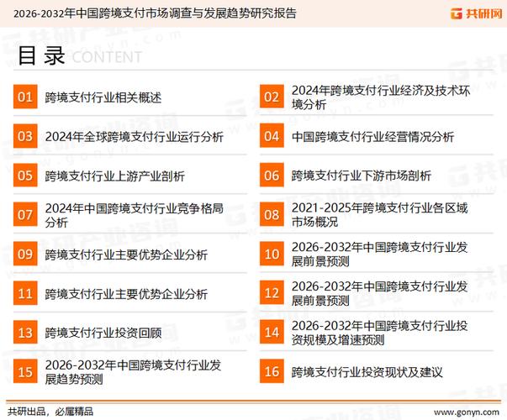Select the title 跨境支付行业相关概述
The width and height of the screenshot is (507, 420).
pos(103,97)
